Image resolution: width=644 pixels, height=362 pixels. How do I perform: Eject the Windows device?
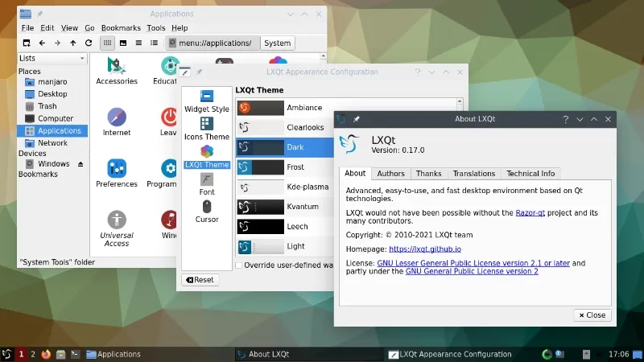pos(80,164)
